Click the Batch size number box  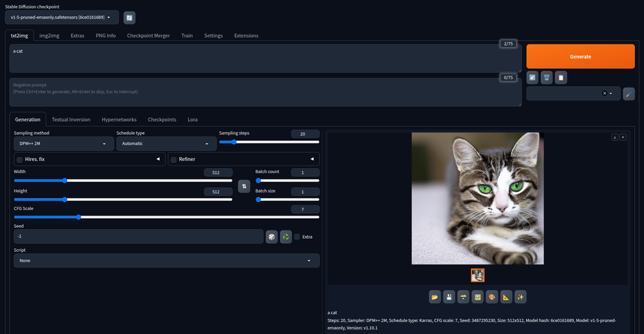click(305, 192)
